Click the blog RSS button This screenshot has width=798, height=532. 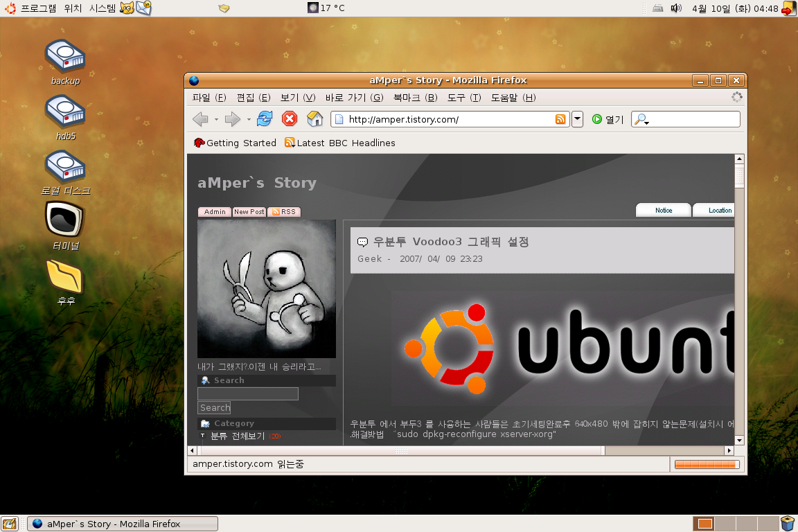pos(284,212)
